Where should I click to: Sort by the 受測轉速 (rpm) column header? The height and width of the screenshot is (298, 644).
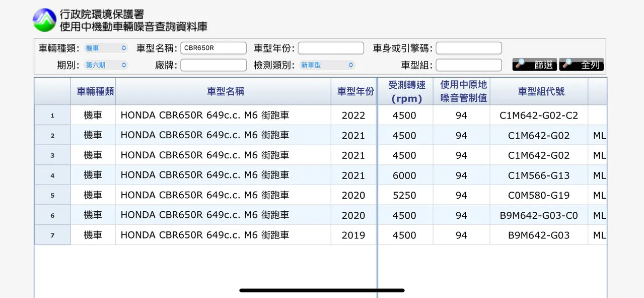coord(405,91)
